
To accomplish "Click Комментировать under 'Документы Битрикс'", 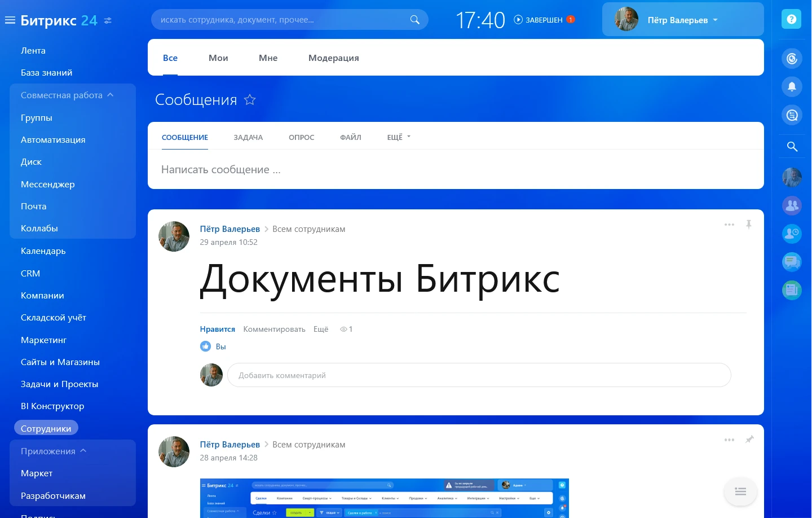I will [274, 329].
